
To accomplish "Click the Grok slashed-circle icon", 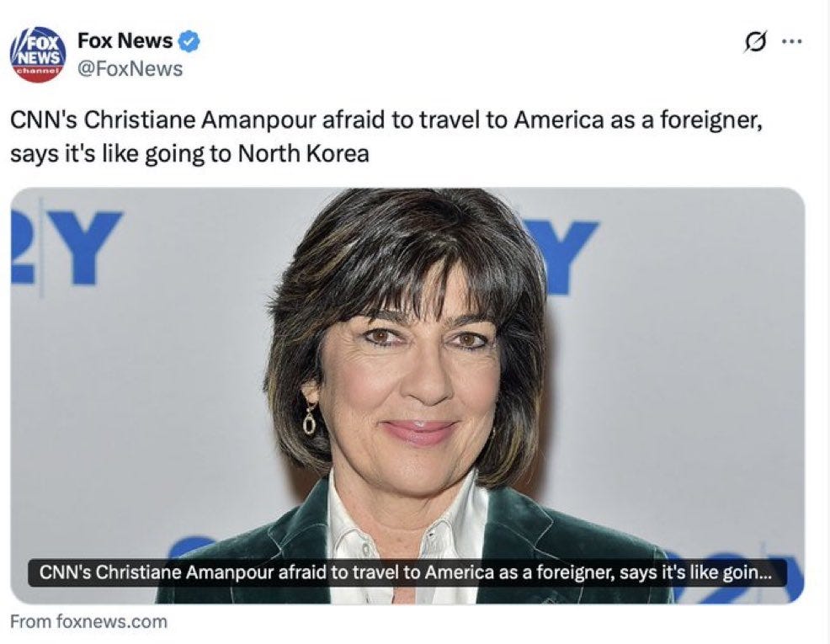I will point(755,42).
